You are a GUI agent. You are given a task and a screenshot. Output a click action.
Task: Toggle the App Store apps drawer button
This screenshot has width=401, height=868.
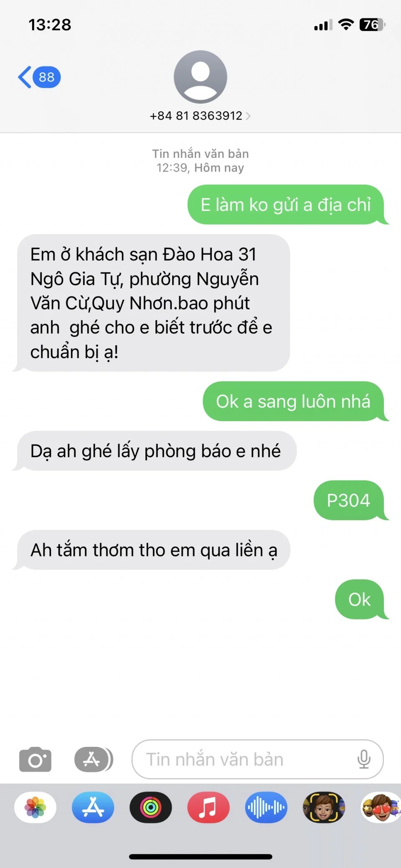(x=94, y=759)
